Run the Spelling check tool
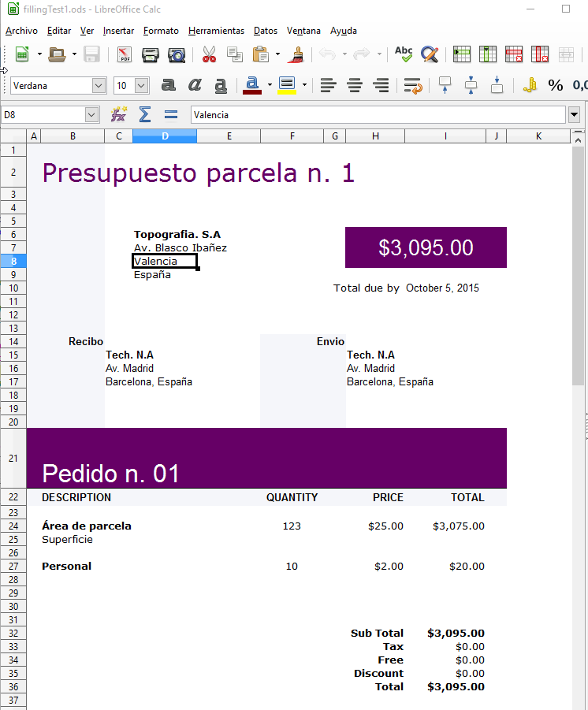Viewport: 588px width, 710px height. tap(404, 54)
